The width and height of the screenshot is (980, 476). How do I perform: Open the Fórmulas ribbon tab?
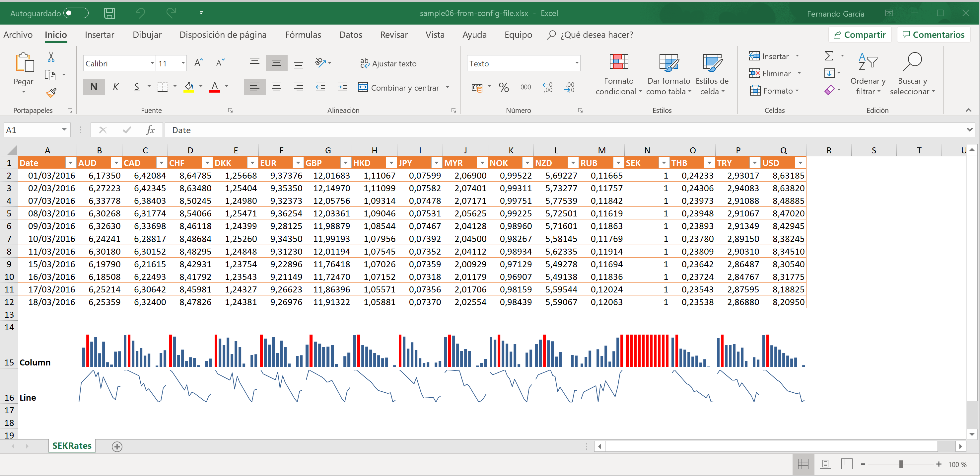point(303,35)
